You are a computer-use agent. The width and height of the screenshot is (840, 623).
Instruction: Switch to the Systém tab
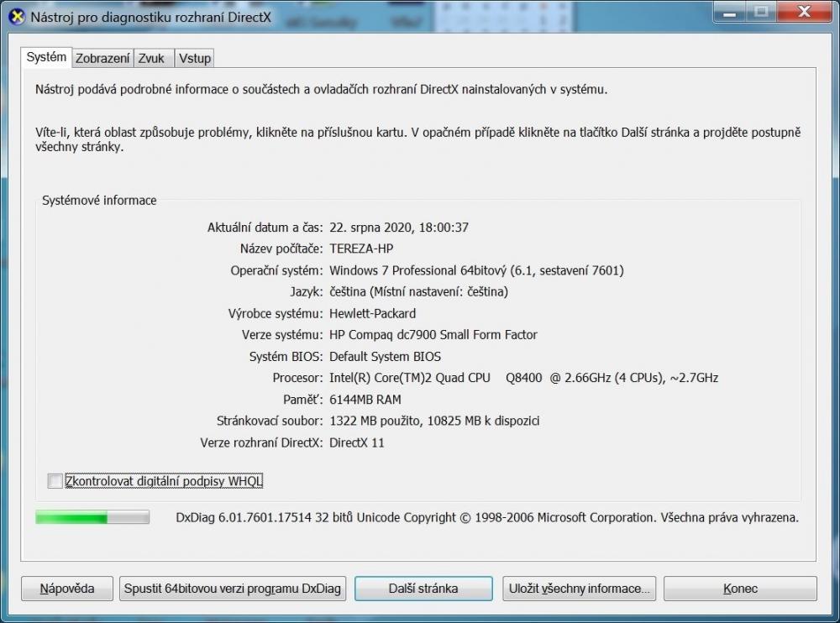click(x=46, y=57)
